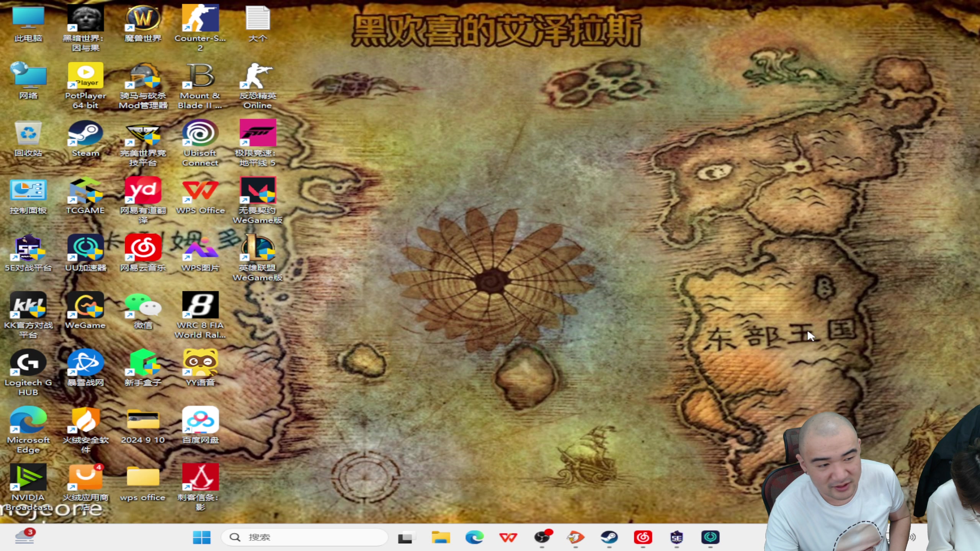
Task: Click the WRC 8 FIA World Rally shortcut
Action: click(x=200, y=315)
